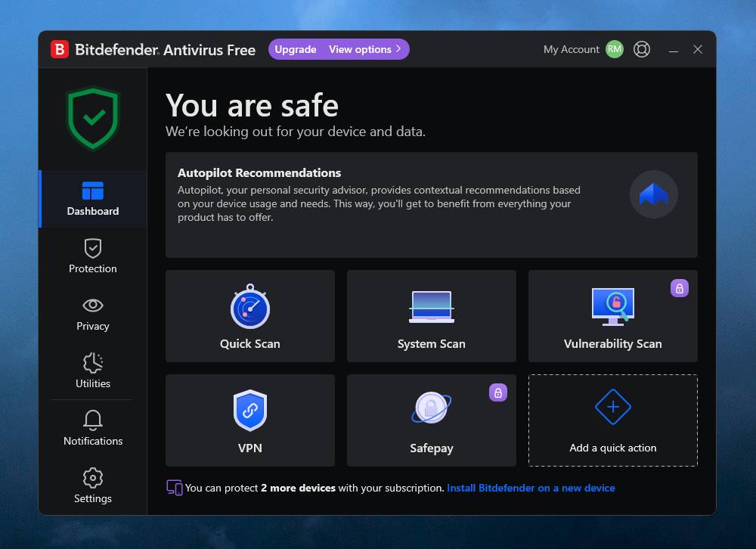Click the lock badge on Safepay
Viewport: 756px width, 549px height.
[498, 392]
